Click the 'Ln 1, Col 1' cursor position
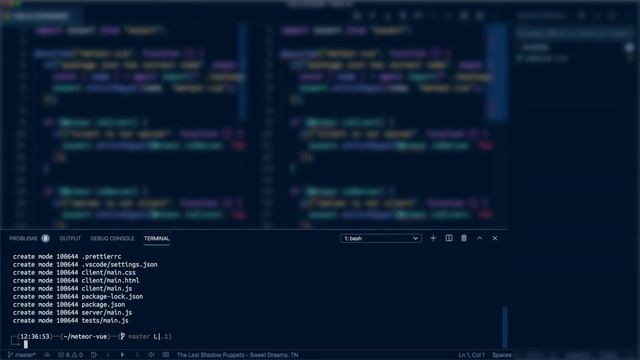Viewport: 640px width, 360px height. click(471, 355)
